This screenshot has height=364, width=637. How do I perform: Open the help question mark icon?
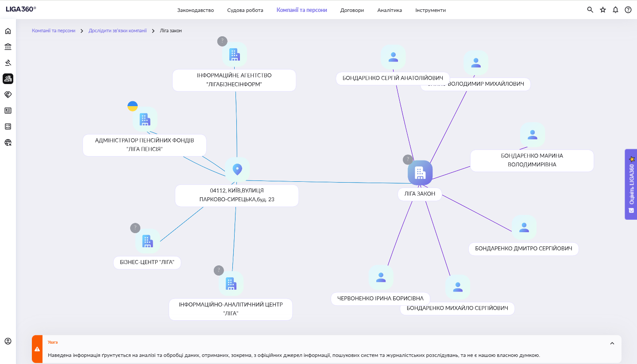628,10
